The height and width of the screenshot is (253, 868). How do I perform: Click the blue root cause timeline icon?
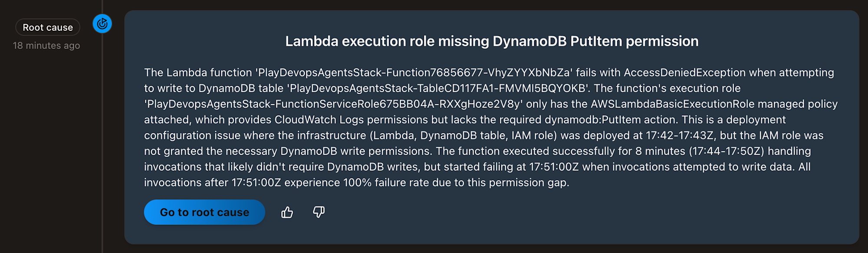point(102,23)
